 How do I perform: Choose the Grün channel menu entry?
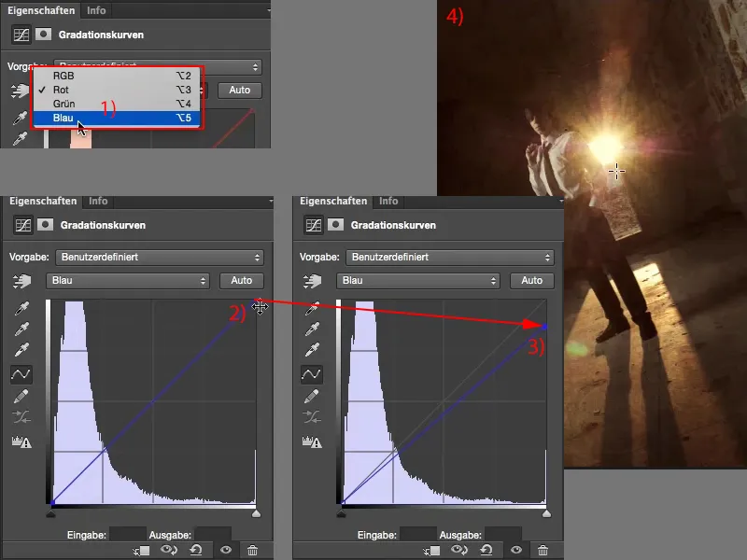65,104
